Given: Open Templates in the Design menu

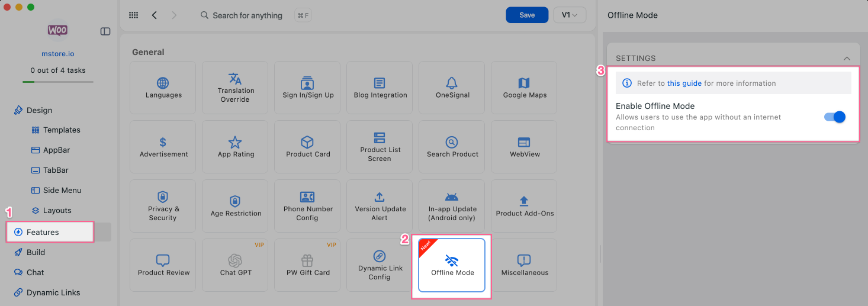Looking at the screenshot, I should click(x=62, y=130).
